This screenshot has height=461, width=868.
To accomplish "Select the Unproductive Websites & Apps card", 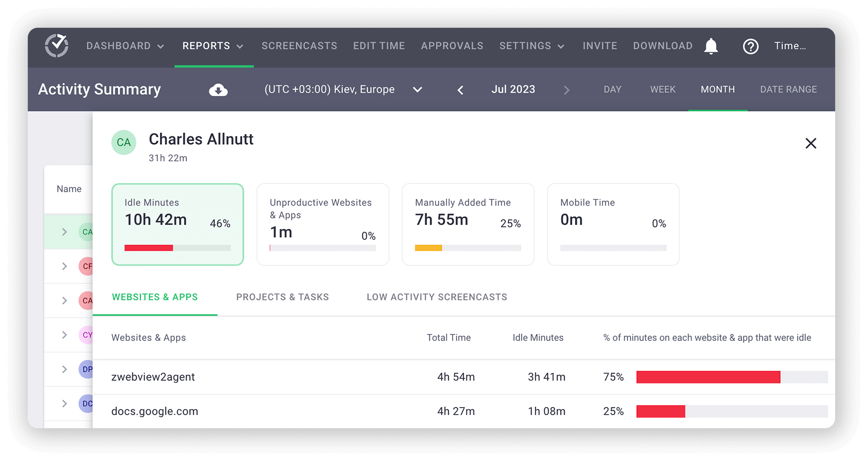I will pyautogui.click(x=323, y=224).
